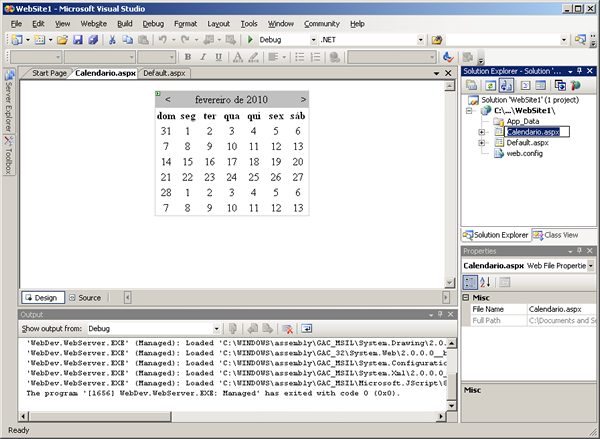Select Alphabetical sort in Properties panel
The width and height of the screenshot is (600, 439).
pyautogui.click(x=485, y=282)
